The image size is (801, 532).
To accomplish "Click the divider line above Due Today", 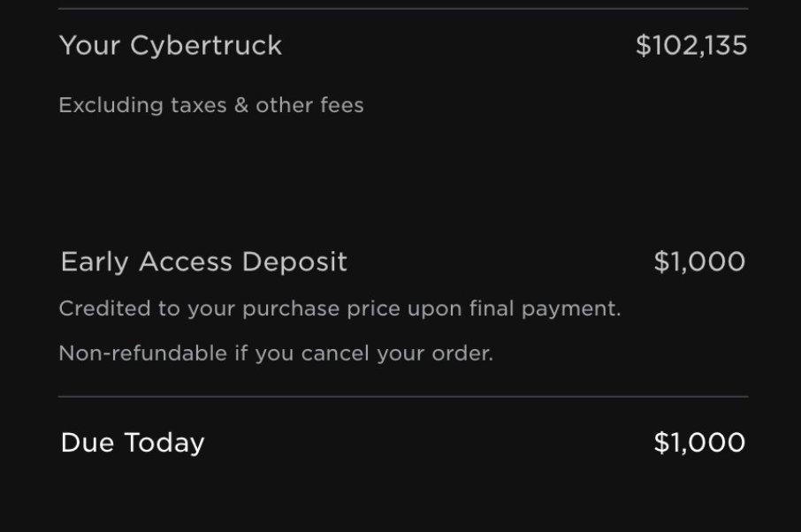I will click(403, 397).
